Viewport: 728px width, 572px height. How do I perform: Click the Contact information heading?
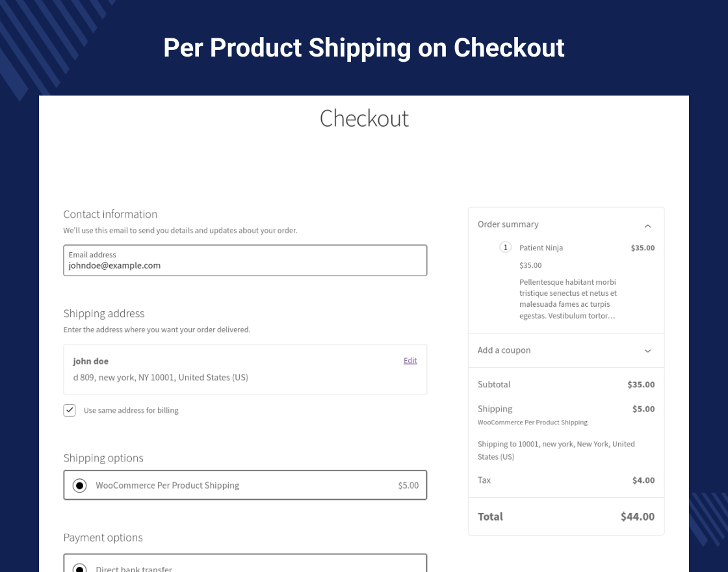[x=110, y=214]
